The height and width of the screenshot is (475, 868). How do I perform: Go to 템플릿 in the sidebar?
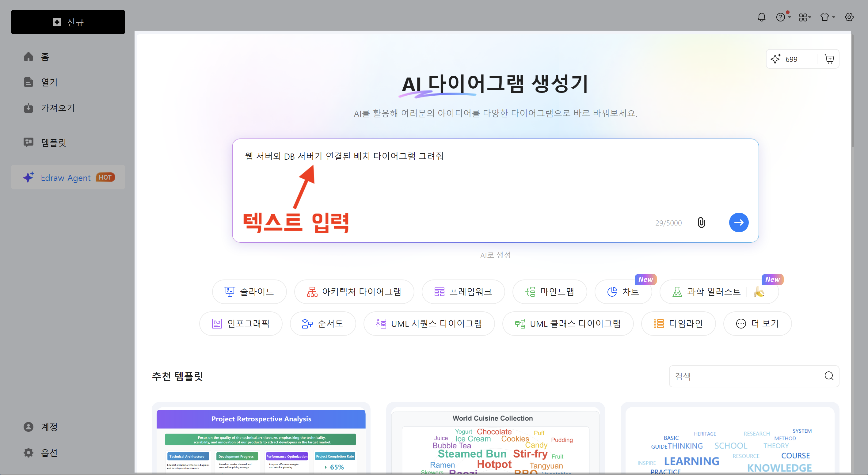coord(53,142)
